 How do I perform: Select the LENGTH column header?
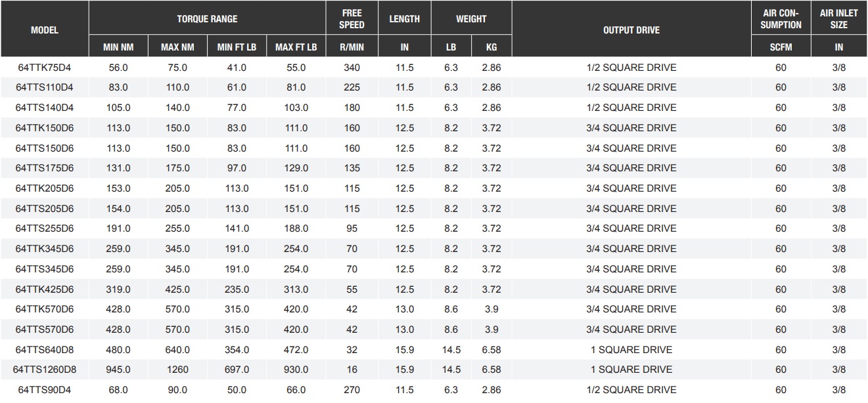[x=404, y=19]
